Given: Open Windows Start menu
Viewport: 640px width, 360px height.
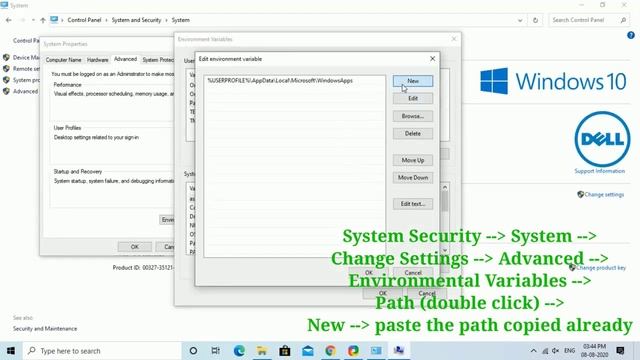Looking at the screenshot, I should pyautogui.click(x=11, y=351).
